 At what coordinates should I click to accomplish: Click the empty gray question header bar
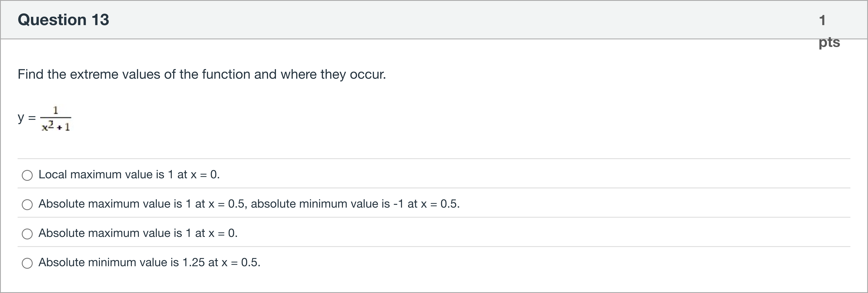pyautogui.click(x=438, y=19)
